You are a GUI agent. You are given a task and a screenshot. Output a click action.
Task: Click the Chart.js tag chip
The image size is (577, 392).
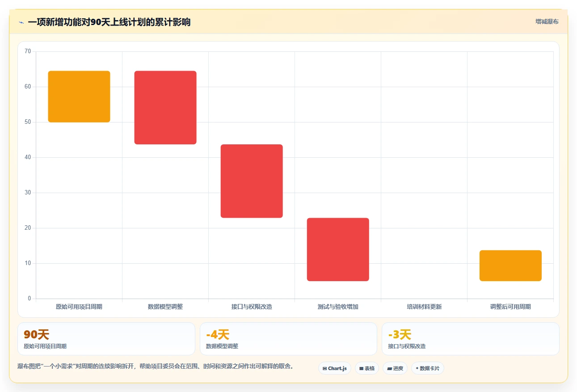(335, 368)
